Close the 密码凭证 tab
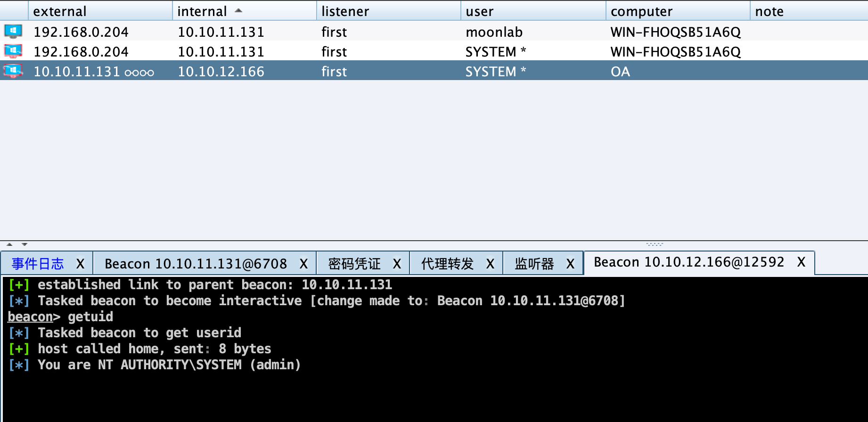The height and width of the screenshot is (422, 868). pyautogui.click(x=397, y=264)
